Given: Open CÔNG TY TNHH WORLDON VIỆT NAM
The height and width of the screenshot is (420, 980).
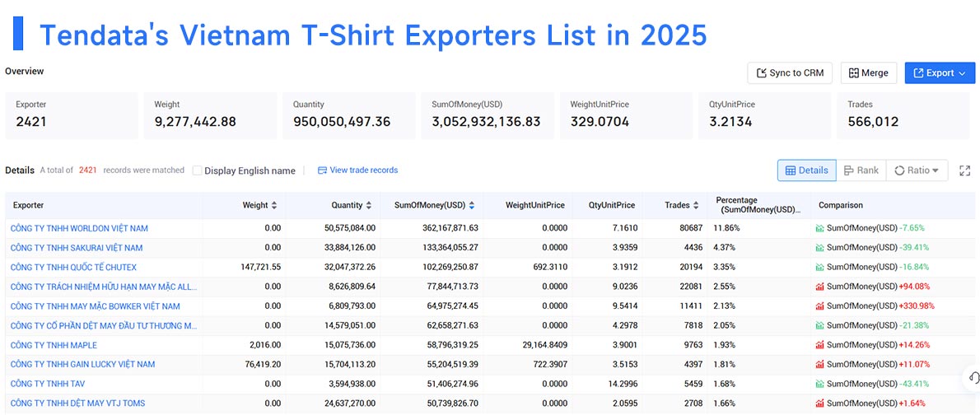Looking at the screenshot, I should pyautogui.click(x=79, y=228).
